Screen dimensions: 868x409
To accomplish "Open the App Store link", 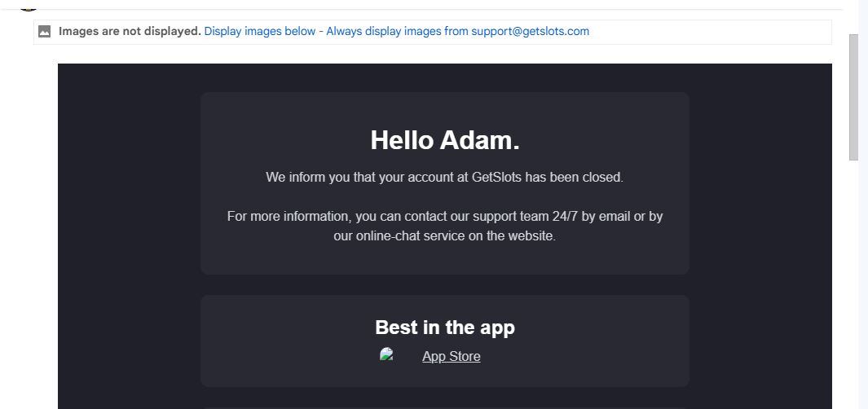I will [452, 356].
